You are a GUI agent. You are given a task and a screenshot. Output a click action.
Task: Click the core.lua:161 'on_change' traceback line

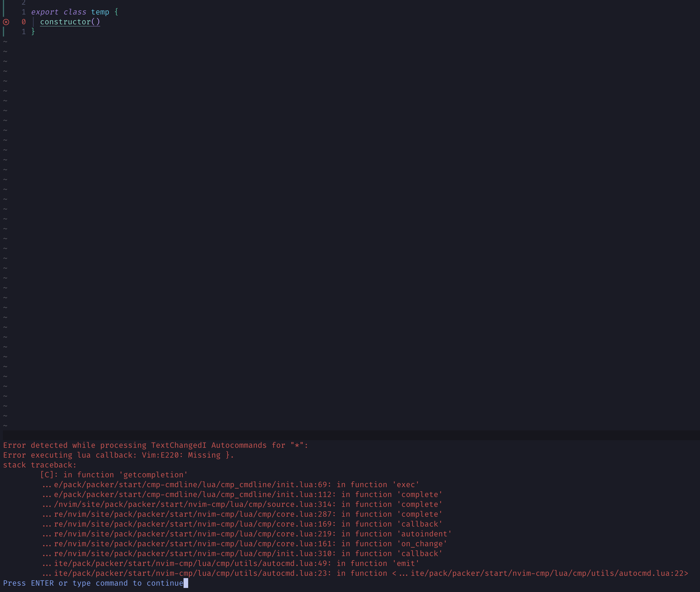[245, 544]
